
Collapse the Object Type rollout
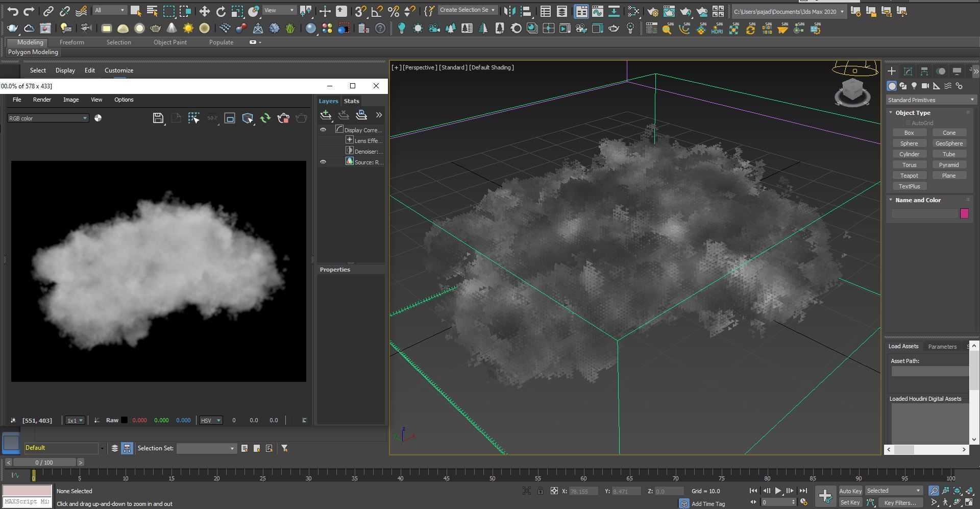[891, 113]
